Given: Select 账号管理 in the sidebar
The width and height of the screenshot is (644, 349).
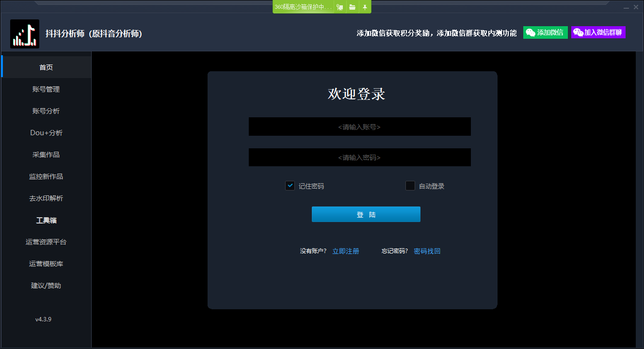Looking at the screenshot, I should tap(46, 89).
